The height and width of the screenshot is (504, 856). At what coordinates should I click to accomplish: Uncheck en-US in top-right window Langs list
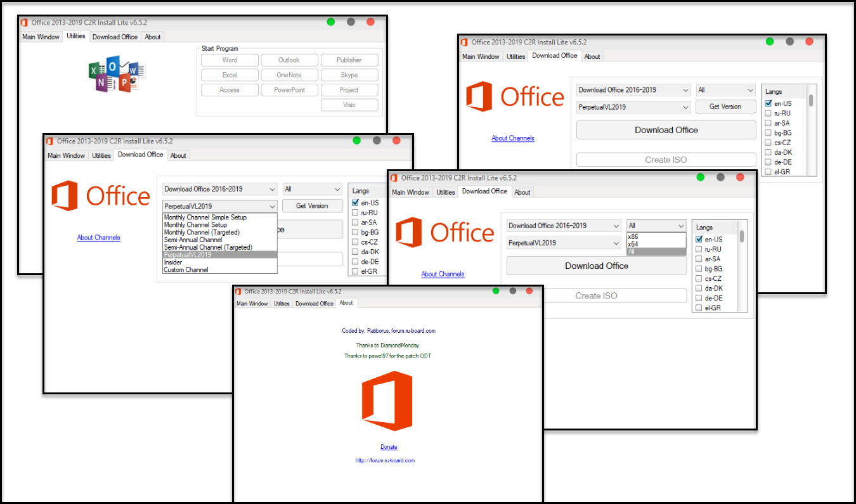(x=768, y=103)
